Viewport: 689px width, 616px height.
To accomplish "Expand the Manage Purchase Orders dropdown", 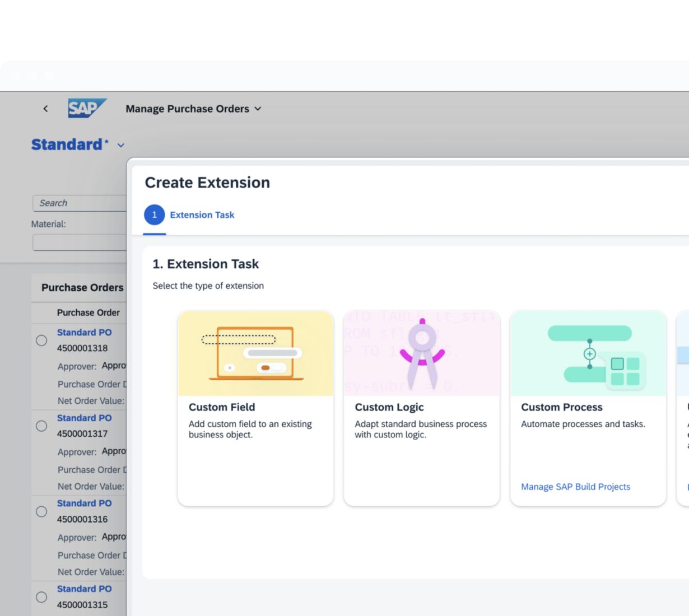I will point(258,109).
